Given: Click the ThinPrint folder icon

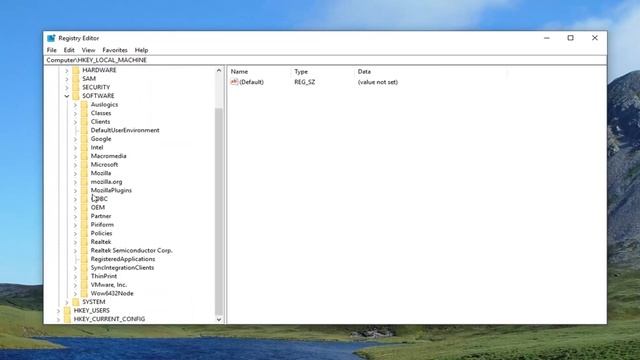Looking at the screenshot, I should pyautogui.click(x=84, y=276).
